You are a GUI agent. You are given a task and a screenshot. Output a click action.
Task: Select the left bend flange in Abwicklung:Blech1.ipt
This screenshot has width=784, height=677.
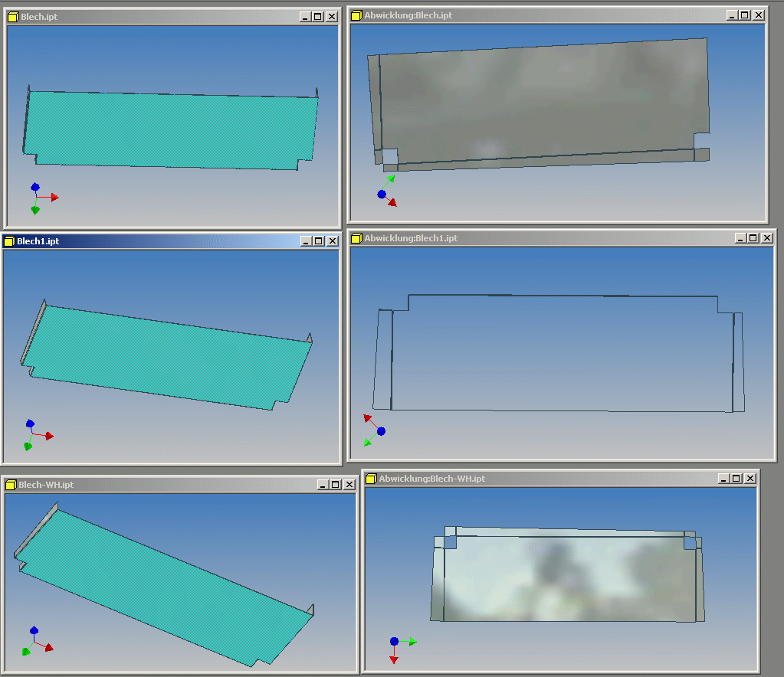coord(382,360)
